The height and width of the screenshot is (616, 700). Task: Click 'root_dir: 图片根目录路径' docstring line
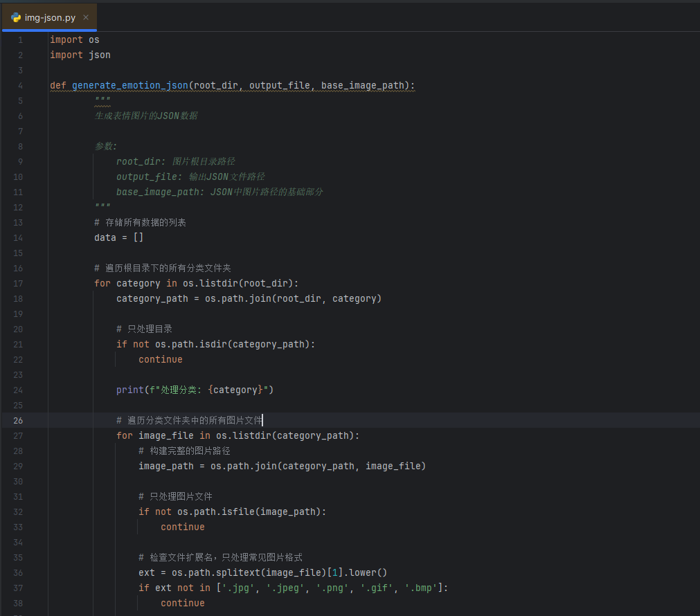click(175, 161)
